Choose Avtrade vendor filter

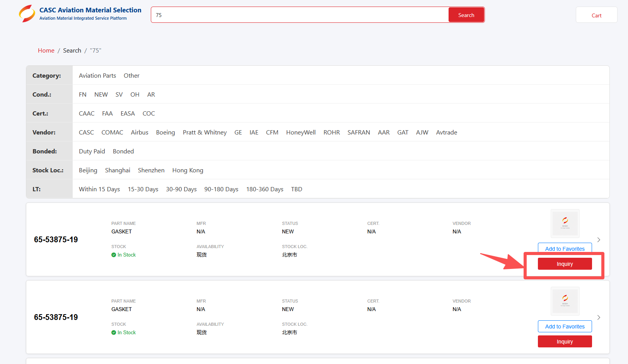447,133
